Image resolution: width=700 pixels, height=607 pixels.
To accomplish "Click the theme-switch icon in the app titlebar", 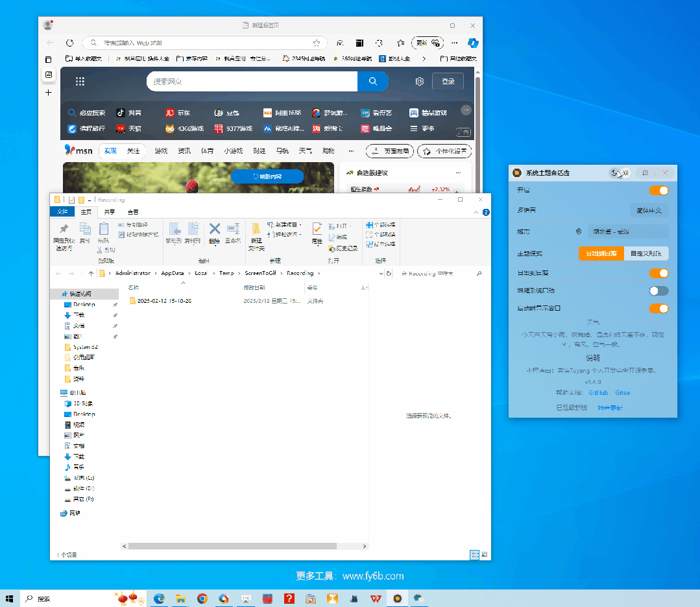I will [x=619, y=173].
